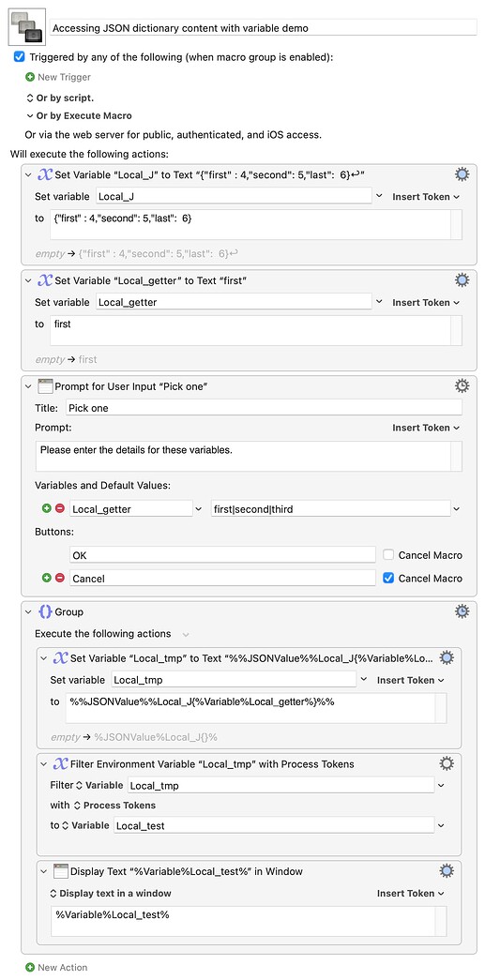Click the Title field containing Pick one

click(x=264, y=408)
